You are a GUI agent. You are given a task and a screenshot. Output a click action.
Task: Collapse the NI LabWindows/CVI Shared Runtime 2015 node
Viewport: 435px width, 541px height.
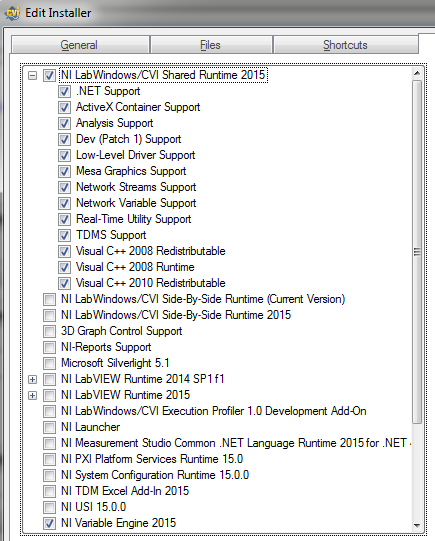[32, 76]
